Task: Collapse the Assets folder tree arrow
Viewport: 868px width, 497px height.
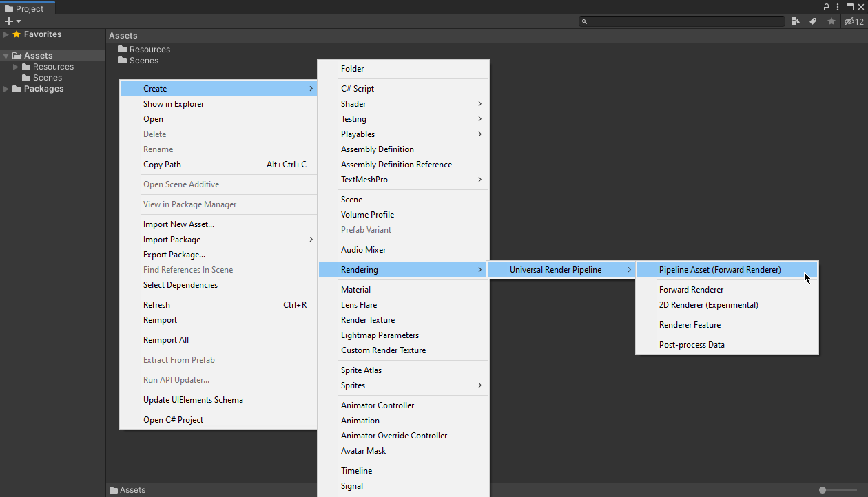Action: [x=6, y=56]
